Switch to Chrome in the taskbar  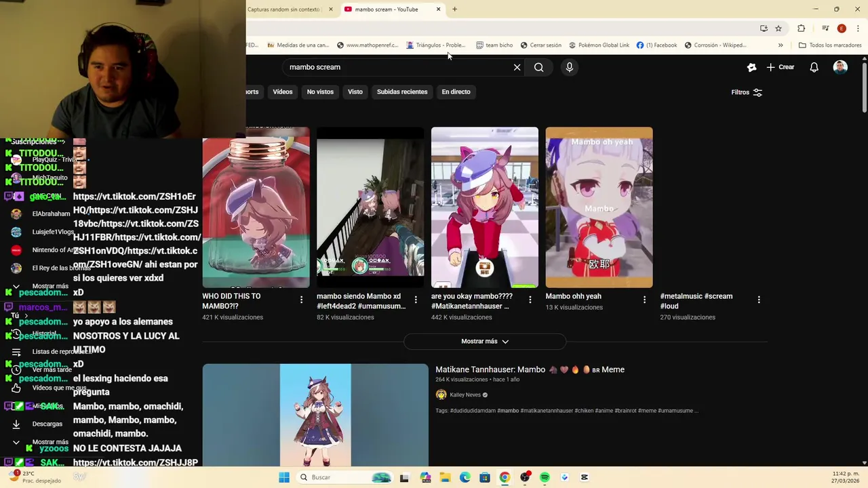pos(505,477)
